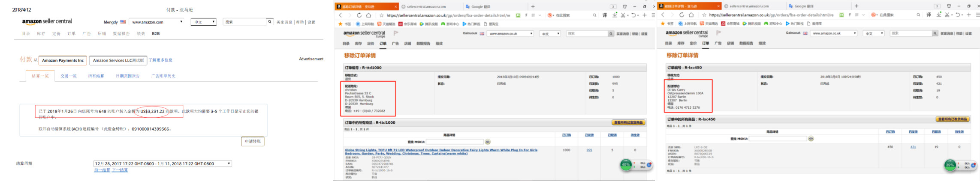The image size is (980, 181).
Task: Go to 下一结算 settlement link
Action: 120,170
